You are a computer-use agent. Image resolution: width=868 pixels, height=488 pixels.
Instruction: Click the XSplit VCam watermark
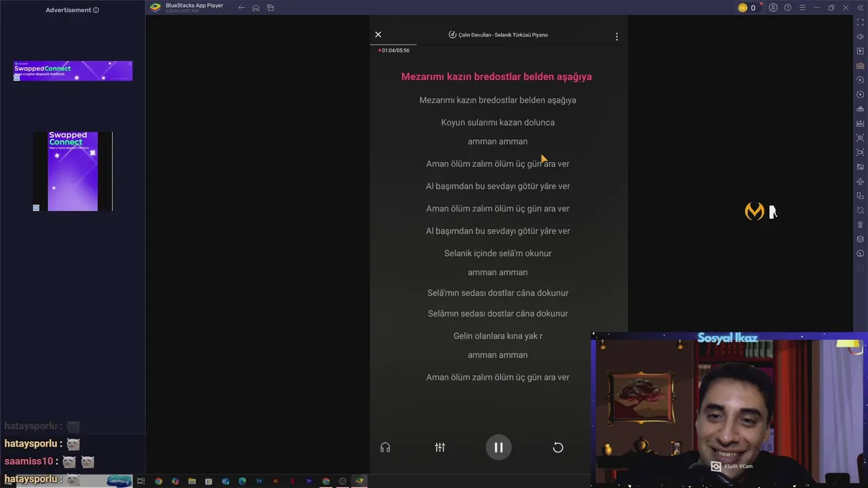[x=732, y=466]
